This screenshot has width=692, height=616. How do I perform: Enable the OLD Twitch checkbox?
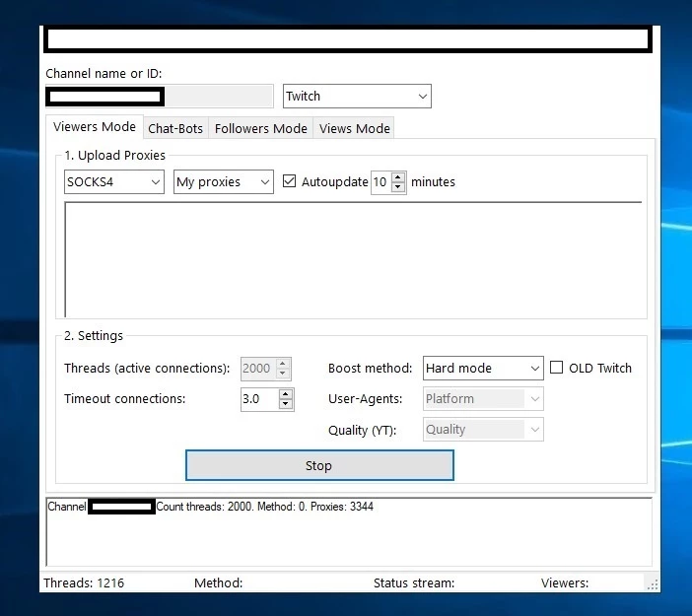click(x=557, y=368)
